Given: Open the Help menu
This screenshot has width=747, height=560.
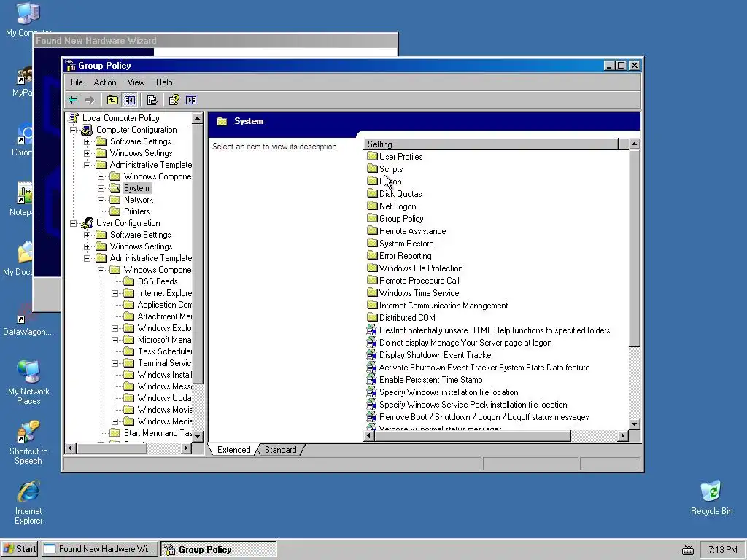Looking at the screenshot, I should coord(164,82).
